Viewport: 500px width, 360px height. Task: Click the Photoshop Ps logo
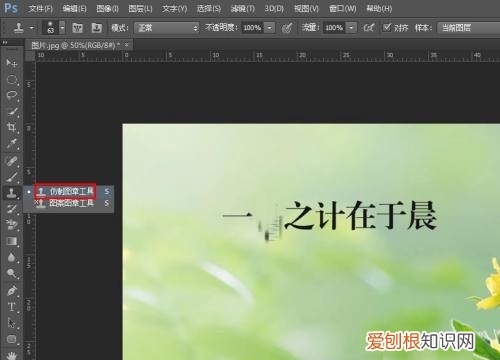(x=11, y=8)
